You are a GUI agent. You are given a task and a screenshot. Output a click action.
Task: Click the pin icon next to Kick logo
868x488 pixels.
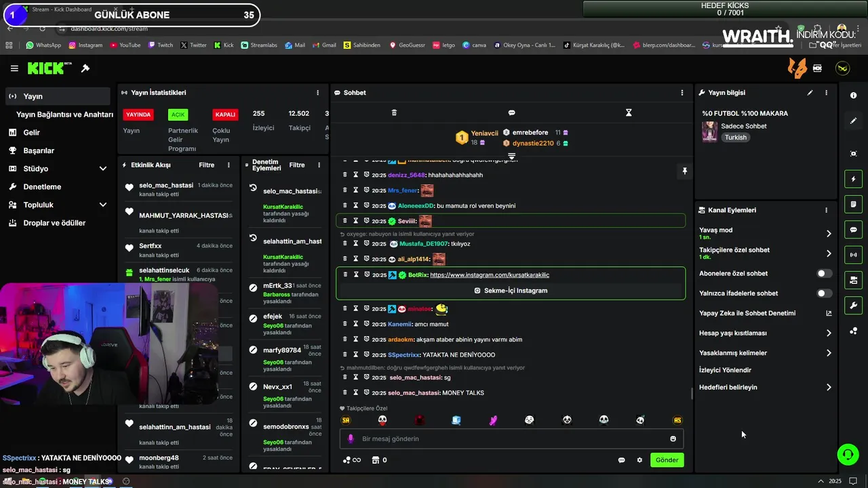(85, 68)
